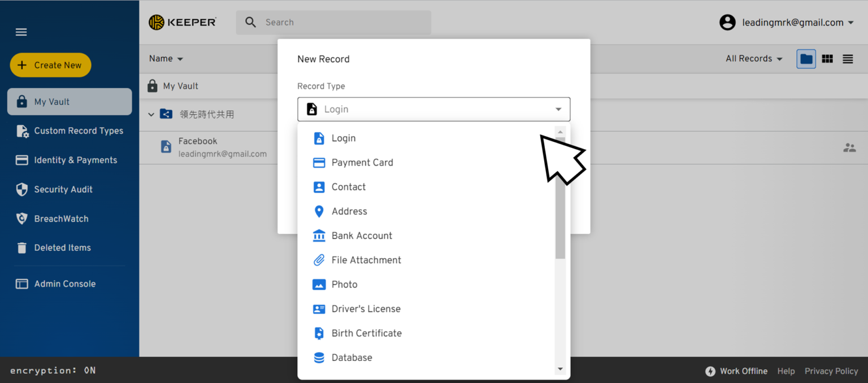The height and width of the screenshot is (383, 868).
Task: Click in the Search field
Action: 339,23
